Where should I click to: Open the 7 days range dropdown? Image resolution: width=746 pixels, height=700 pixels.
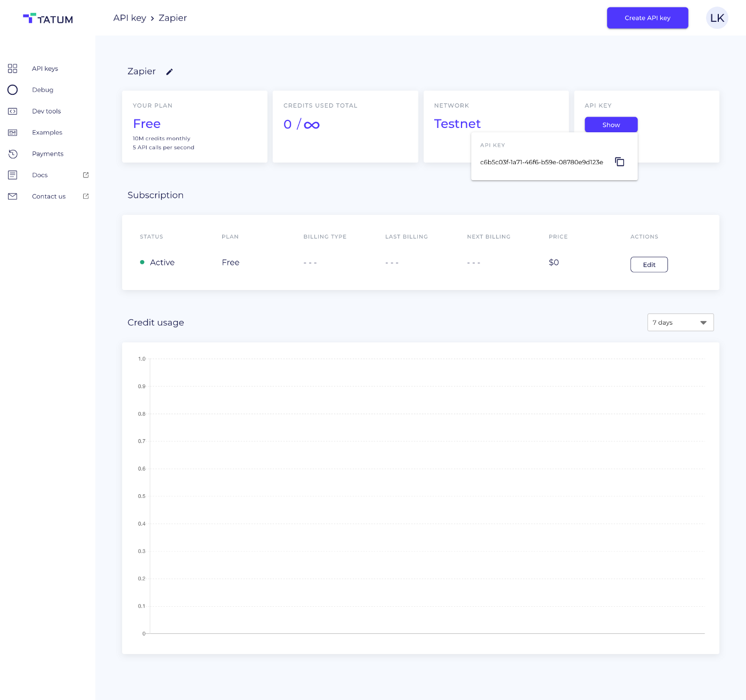point(680,322)
